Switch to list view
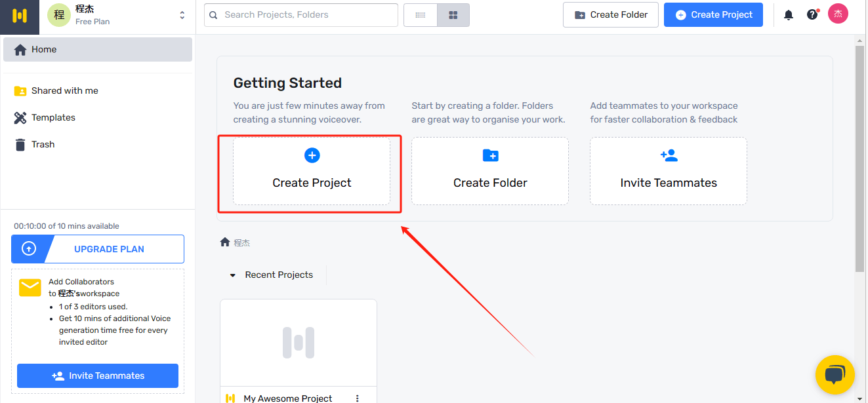The width and height of the screenshot is (868, 403). point(421,15)
